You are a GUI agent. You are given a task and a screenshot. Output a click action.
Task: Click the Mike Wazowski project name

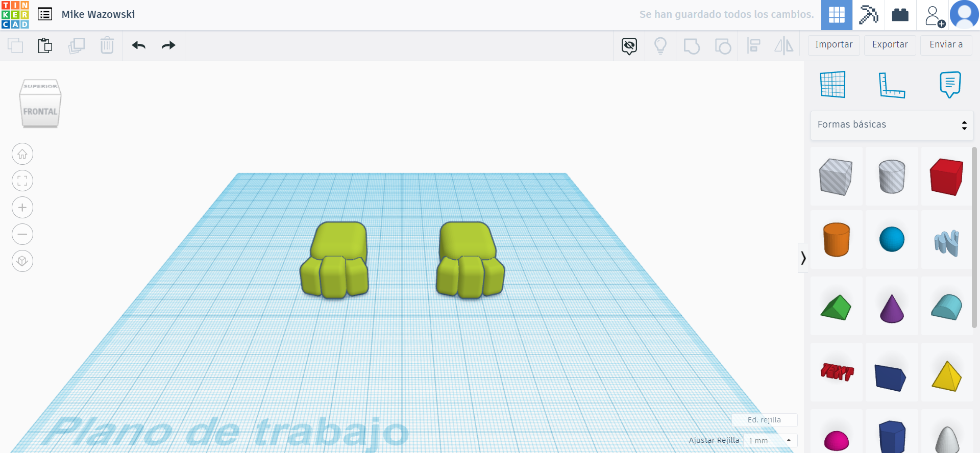[x=98, y=14]
